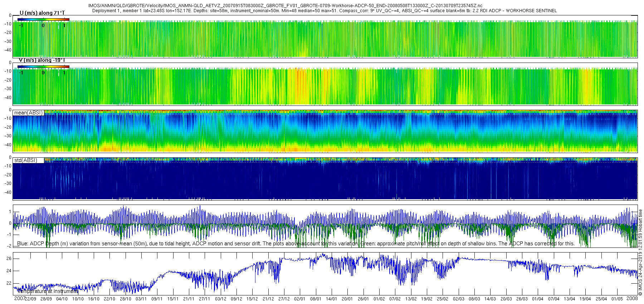Click the "U (m/s) along 71°T" panel title

tap(42, 13)
